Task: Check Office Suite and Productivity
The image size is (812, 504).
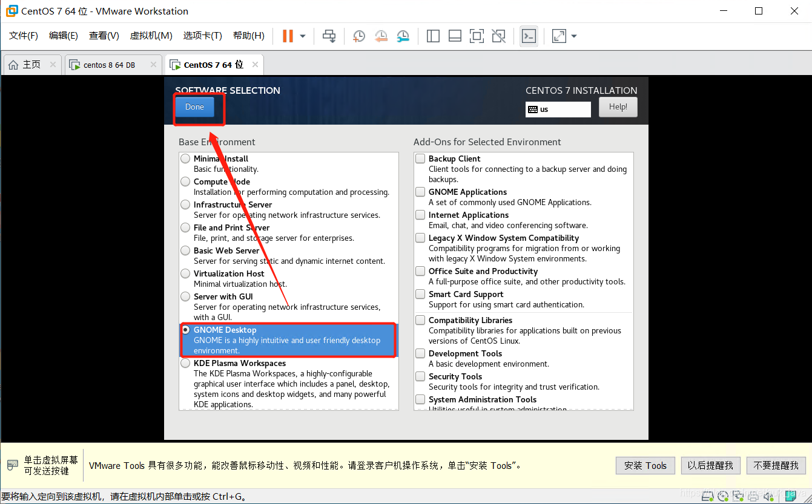Action: 420,271
